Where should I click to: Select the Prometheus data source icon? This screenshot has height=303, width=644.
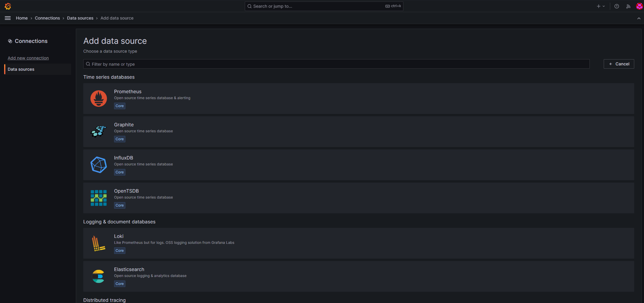coord(98,99)
